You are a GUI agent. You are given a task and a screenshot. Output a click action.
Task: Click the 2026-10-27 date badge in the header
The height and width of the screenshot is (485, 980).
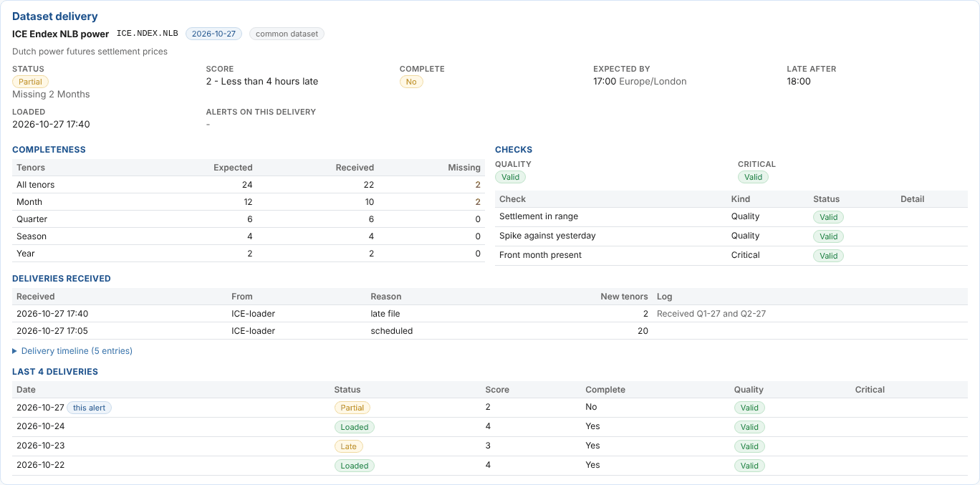(x=214, y=34)
